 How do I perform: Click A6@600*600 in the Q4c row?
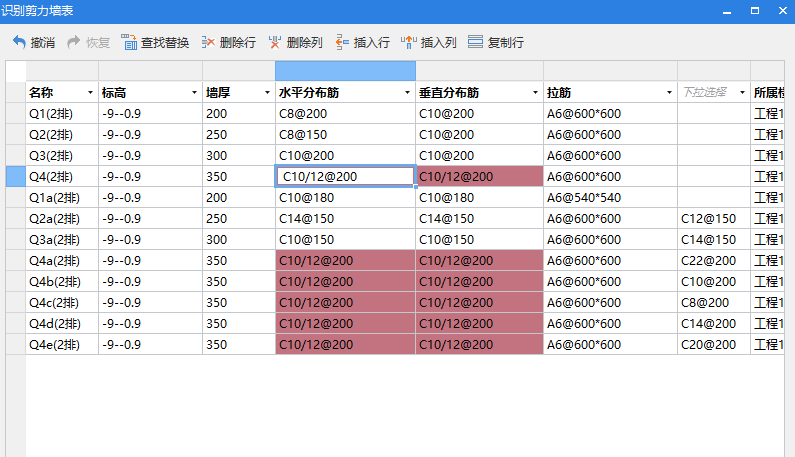tap(610, 302)
